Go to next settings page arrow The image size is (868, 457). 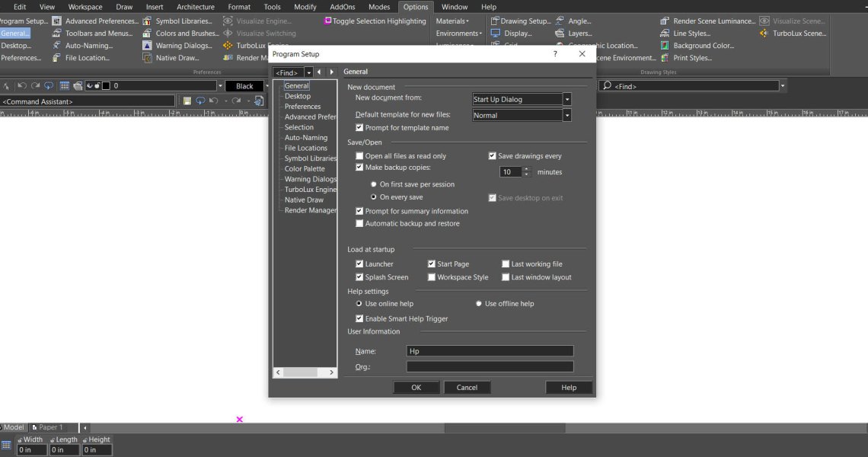click(331, 72)
